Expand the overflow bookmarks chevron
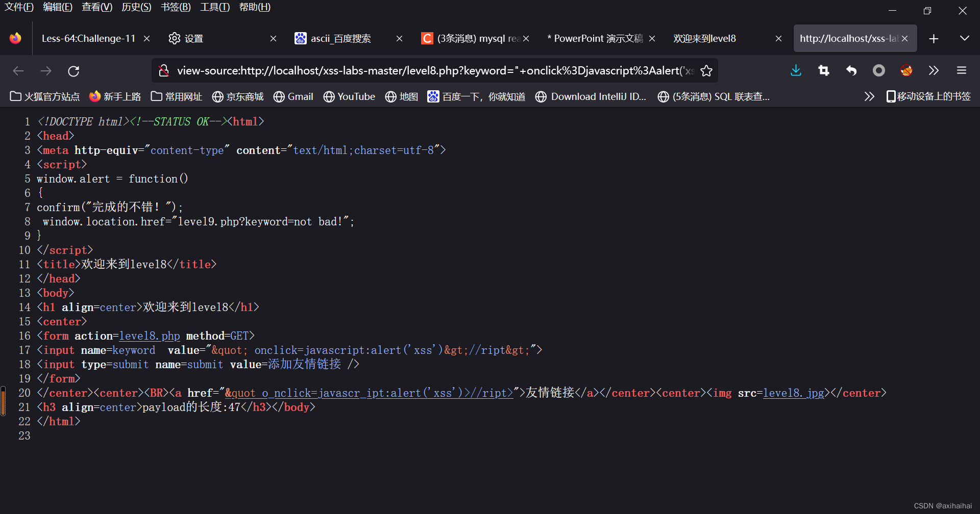Image resolution: width=980 pixels, height=514 pixels. [869, 96]
